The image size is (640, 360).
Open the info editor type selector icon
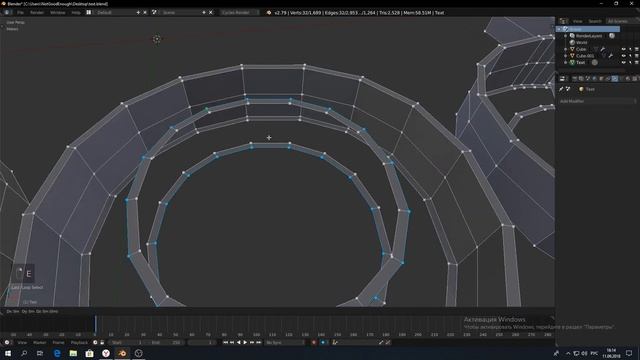pyautogui.click(x=7, y=13)
